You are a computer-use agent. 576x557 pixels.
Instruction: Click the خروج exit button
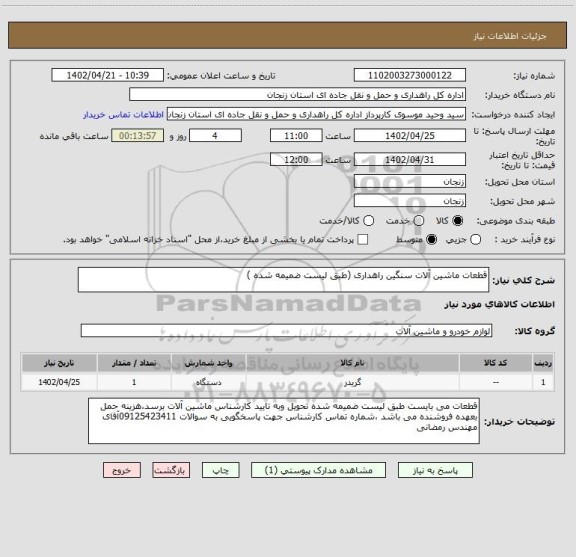point(122,470)
